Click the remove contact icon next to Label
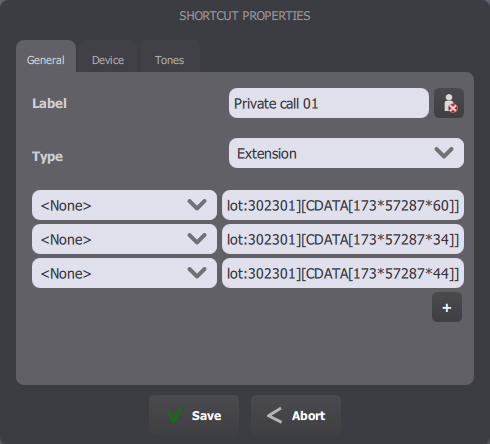Image resolution: width=490 pixels, height=444 pixels. coord(449,103)
